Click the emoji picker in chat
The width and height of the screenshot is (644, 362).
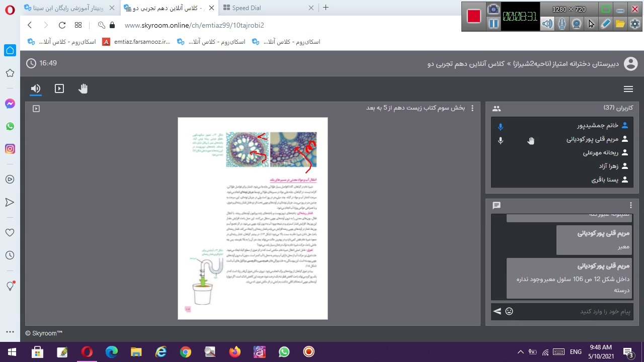(509, 311)
